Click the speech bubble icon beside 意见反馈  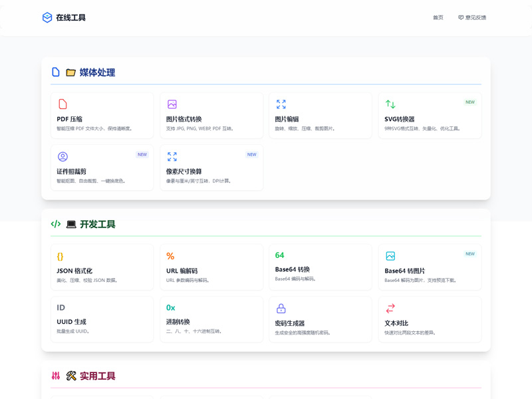[461, 17]
